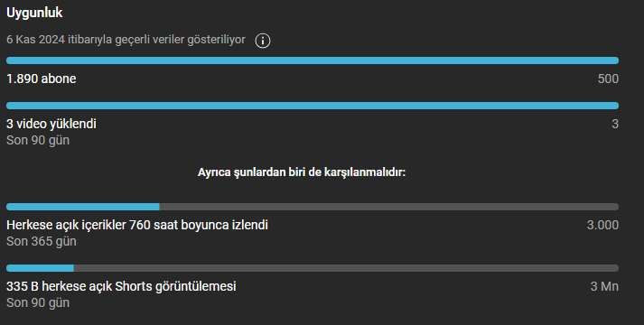
Task: Click the Shorts views progress bar
Action: pyautogui.click(x=313, y=268)
